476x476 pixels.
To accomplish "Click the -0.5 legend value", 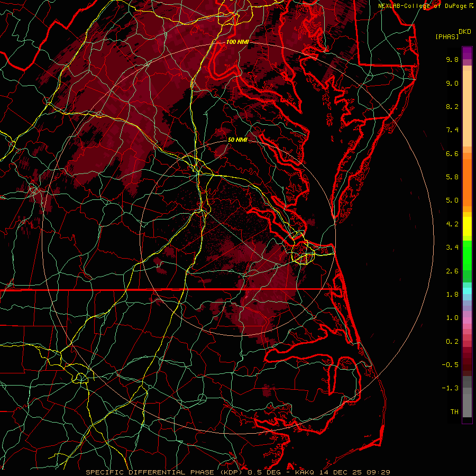I will pos(450,364).
